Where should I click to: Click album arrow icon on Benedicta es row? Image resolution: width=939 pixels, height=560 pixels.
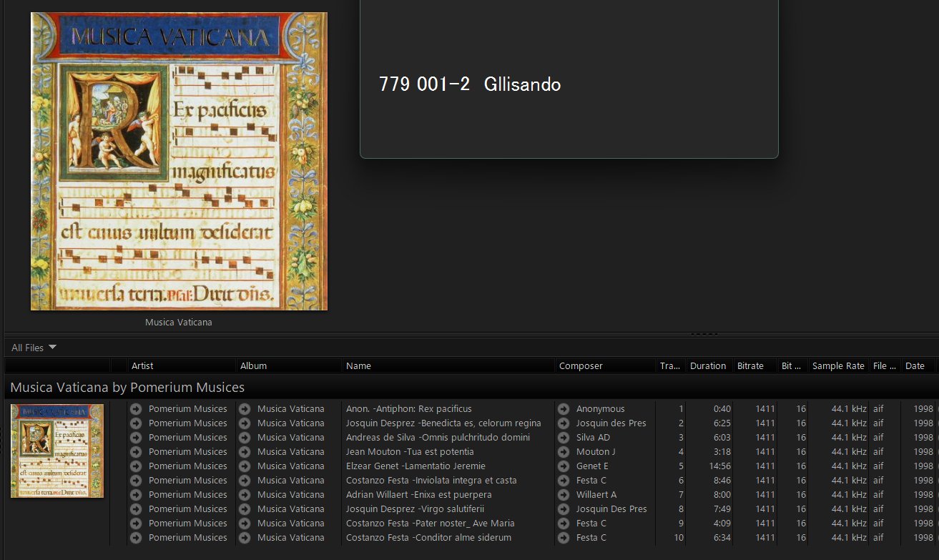point(245,423)
